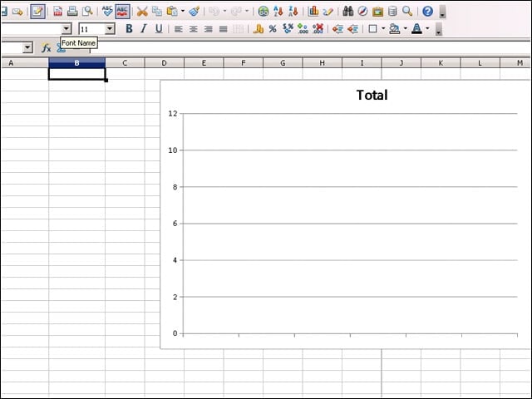532x399 pixels.
Task: Select column F header
Action: (x=244, y=63)
